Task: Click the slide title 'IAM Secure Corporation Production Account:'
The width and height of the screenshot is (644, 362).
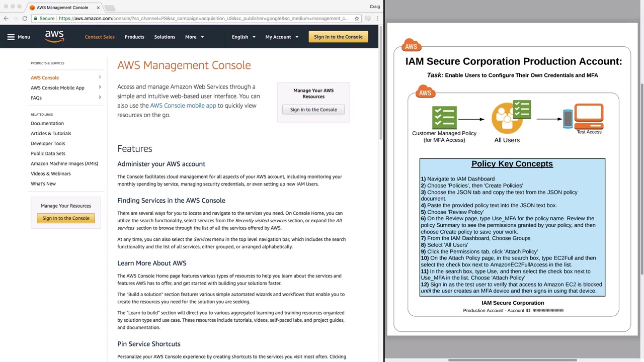Action: (514, 61)
